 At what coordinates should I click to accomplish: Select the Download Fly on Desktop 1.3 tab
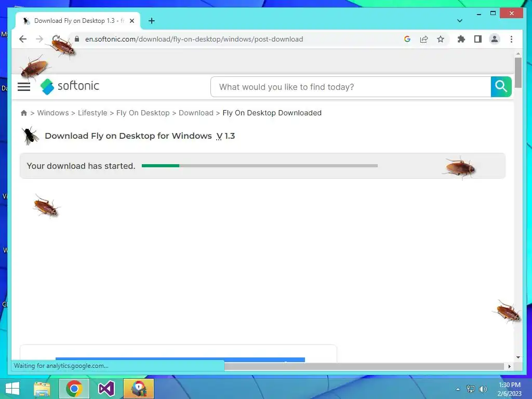coord(78,21)
